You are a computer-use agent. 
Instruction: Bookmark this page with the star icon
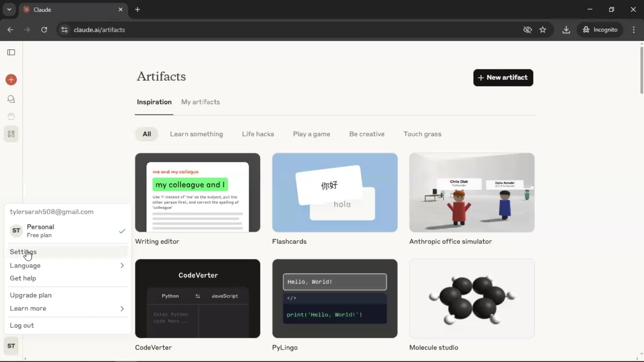[x=543, y=29]
